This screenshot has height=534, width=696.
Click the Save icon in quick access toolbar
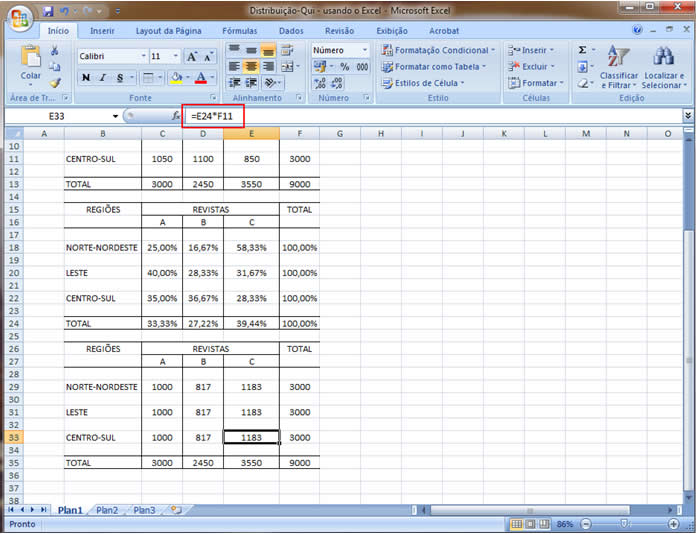(46, 11)
